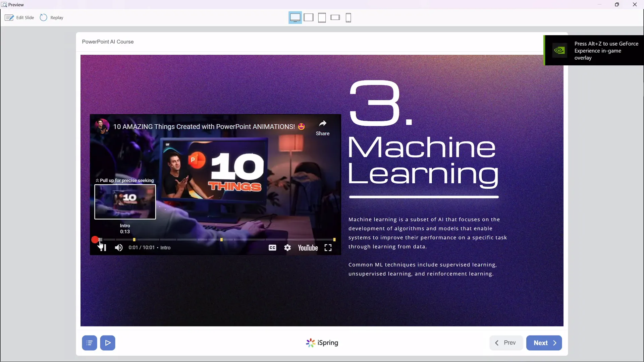Select the tablet landscape preview icon
The width and height of the screenshot is (644, 362).
(x=309, y=17)
